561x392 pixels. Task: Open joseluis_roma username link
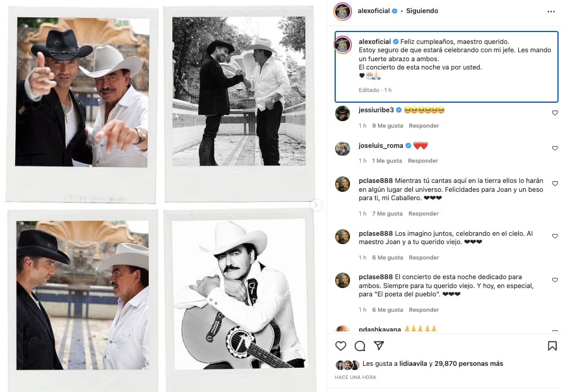click(381, 146)
